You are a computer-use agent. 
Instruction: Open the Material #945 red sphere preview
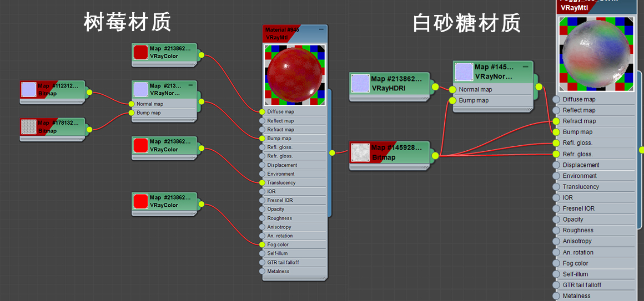point(295,75)
